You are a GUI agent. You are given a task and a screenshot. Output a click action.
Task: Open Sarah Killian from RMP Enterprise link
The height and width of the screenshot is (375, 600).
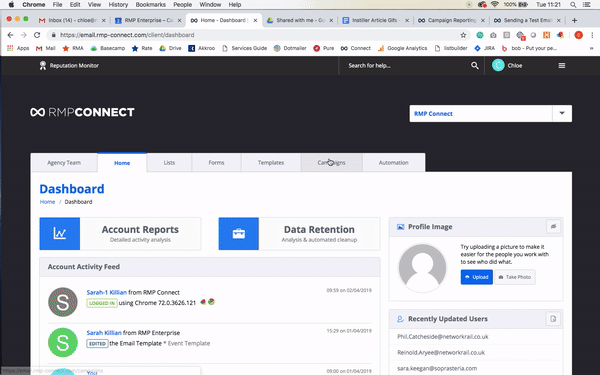pos(104,333)
